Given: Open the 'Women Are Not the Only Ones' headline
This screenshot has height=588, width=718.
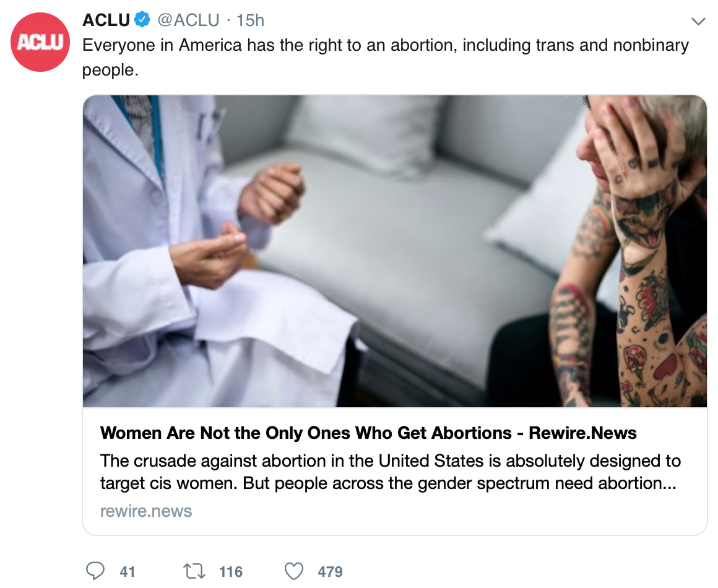Looking at the screenshot, I should pyautogui.click(x=368, y=433).
